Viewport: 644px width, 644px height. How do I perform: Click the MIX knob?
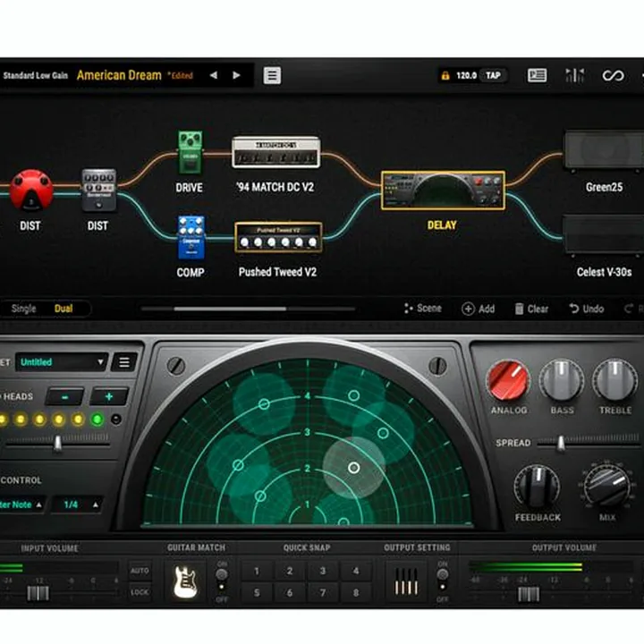(x=606, y=487)
